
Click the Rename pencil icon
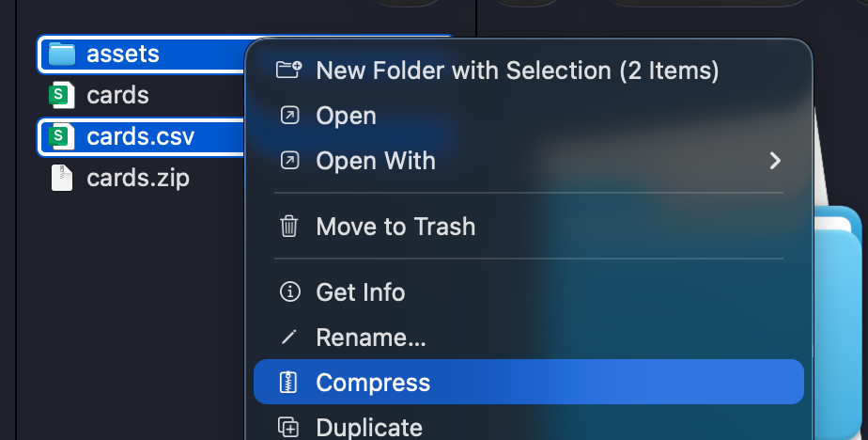click(x=289, y=337)
